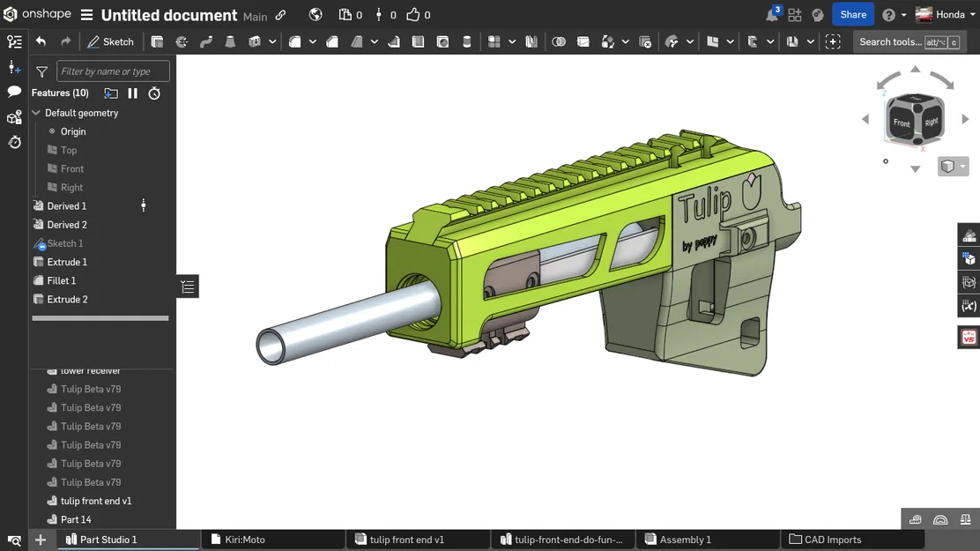
Task: Open the Add custom features icon
Action: (833, 42)
